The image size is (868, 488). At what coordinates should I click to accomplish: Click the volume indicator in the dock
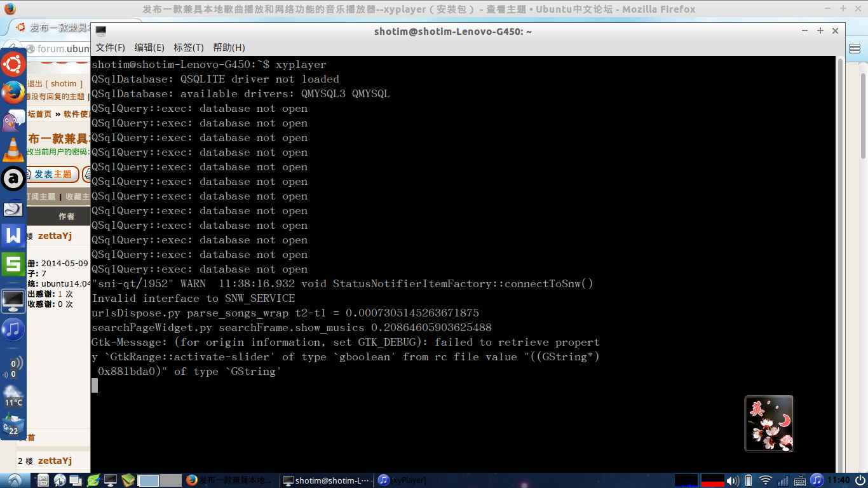[13, 367]
